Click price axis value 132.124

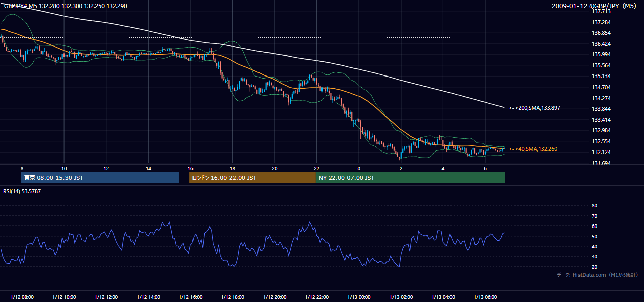tap(601, 152)
